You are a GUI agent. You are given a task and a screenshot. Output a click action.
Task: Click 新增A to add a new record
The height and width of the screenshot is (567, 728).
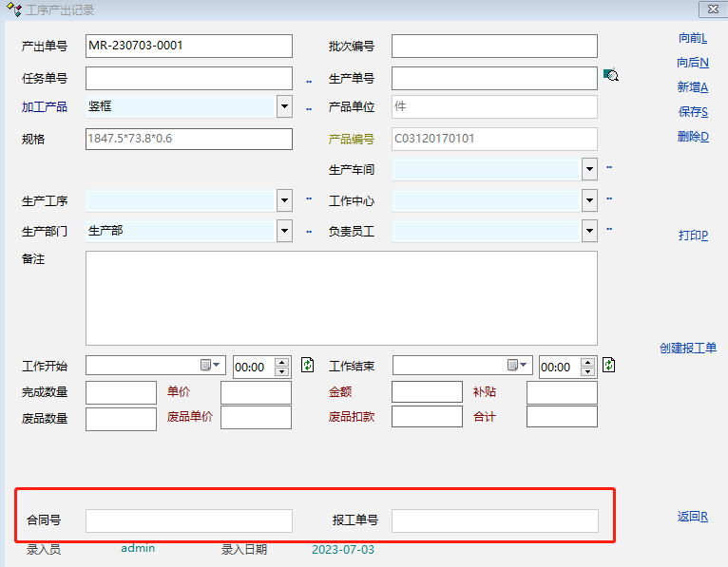[693, 87]
